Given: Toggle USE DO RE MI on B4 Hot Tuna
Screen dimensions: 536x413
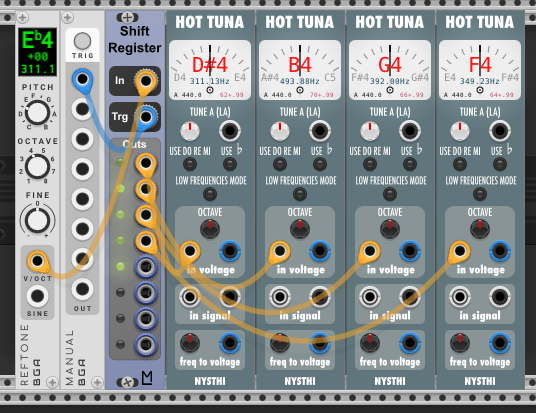Looking at the screenshot, I should click(280, 164).
